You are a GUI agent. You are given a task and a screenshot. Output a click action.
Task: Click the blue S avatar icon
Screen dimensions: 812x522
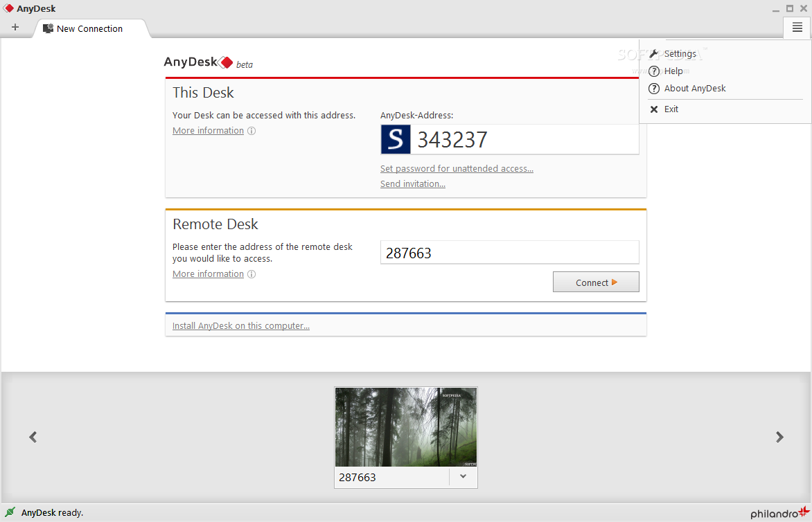(396, 139)
